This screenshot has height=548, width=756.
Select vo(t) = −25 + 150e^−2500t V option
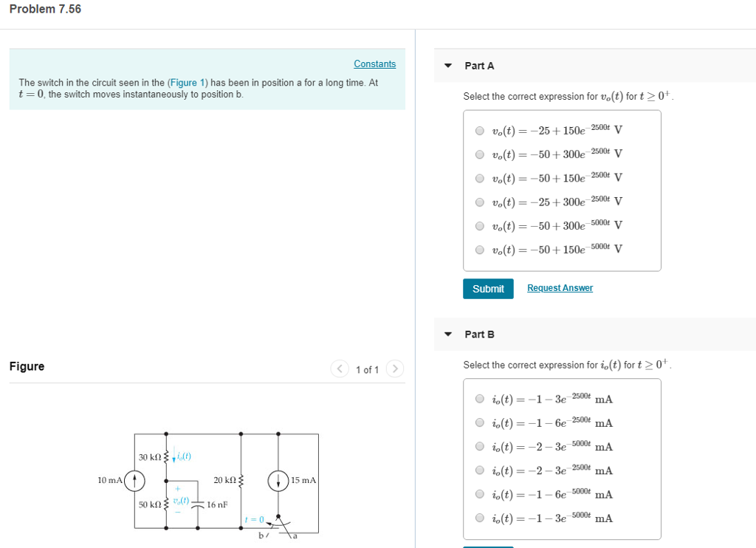[479, 130]
